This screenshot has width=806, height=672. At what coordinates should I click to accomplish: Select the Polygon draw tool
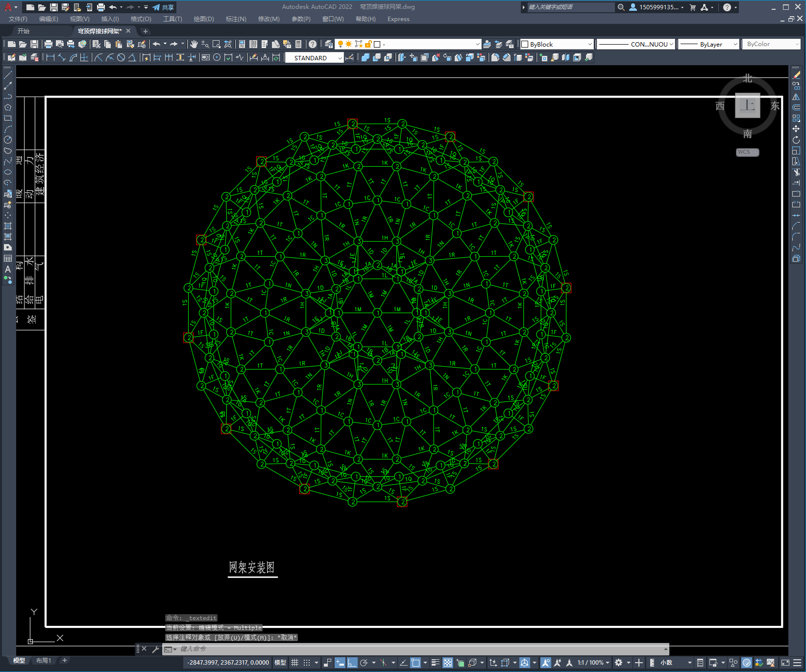click(x=8, y=107)
